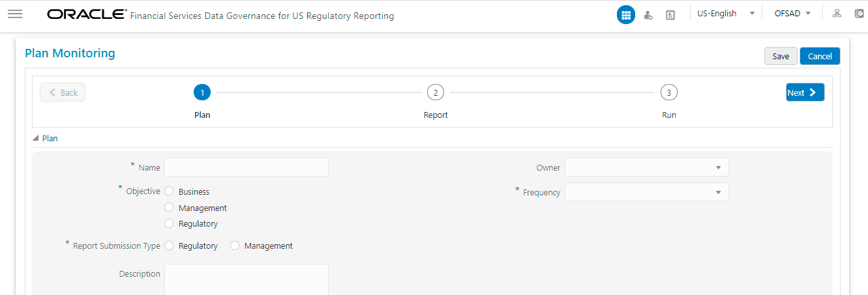This screenshot has width=868, height=295.
Task: Click into the Description text area
Action: (x=247, y=279)
